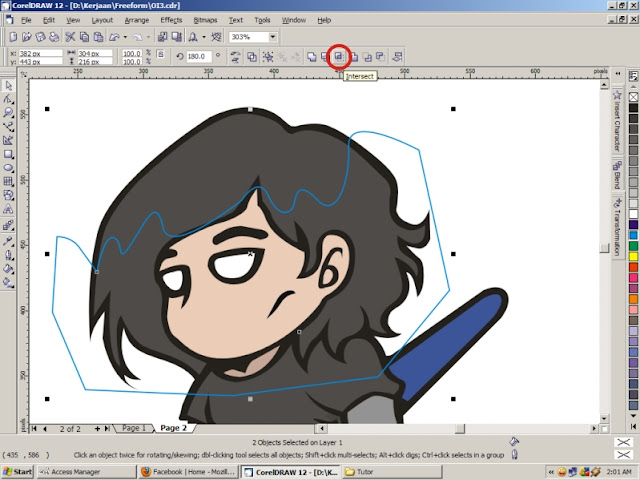
Task: Open the Transformation docker tab
Action: click(x=617, y=227)
